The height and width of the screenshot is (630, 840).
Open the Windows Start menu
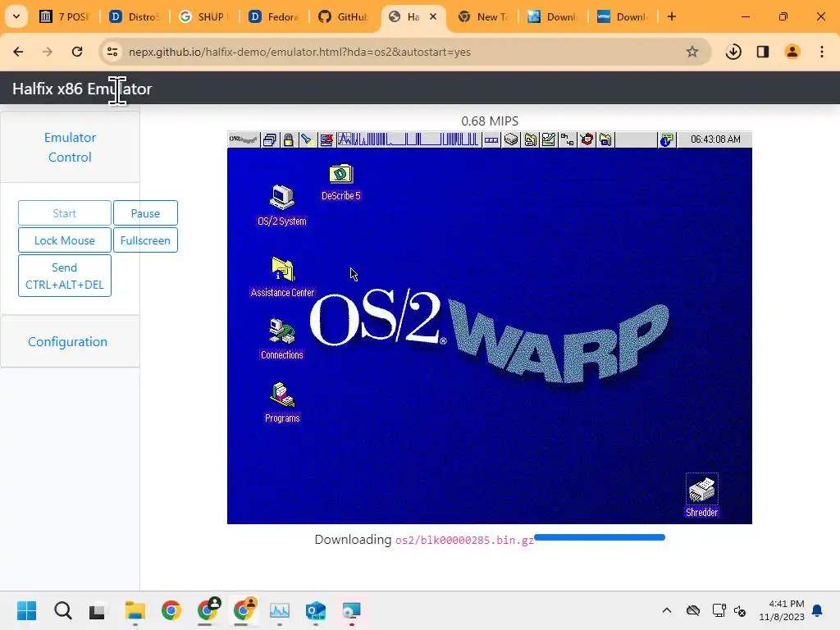(x=26, y=610)
